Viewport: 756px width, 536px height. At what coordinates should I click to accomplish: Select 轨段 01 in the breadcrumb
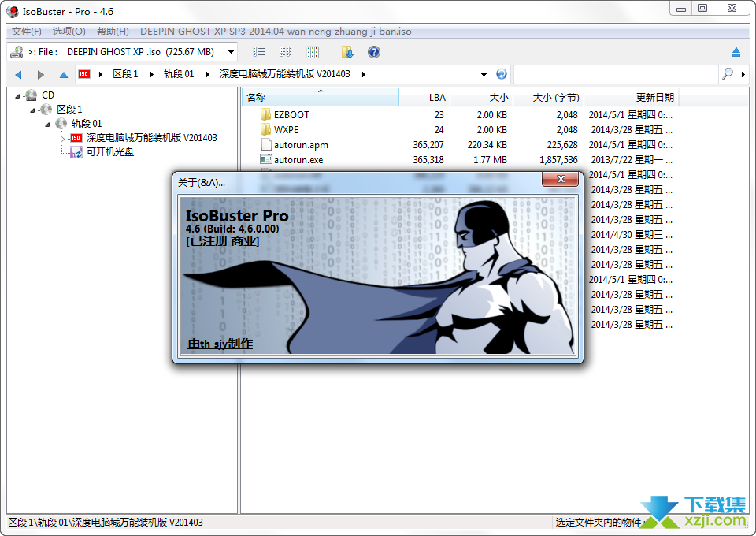tap(179, 74)
